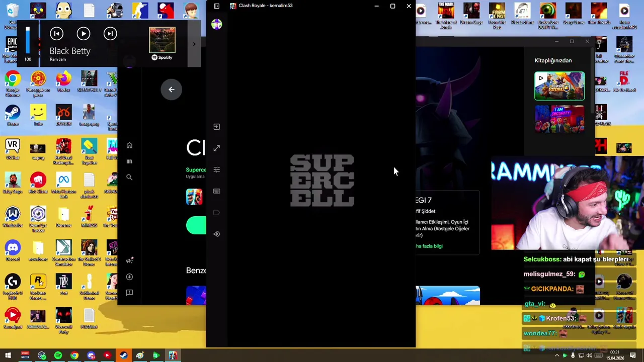Image resolution: width=644 pixels, height=362 pixels.
Task: Open the Soundpad desktop shortcut
Action: tap(13, 318)
